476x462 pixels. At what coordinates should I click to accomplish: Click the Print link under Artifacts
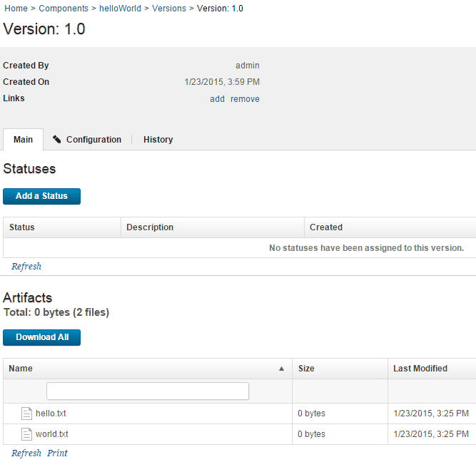pyautogui.click(x=57, y=453)
